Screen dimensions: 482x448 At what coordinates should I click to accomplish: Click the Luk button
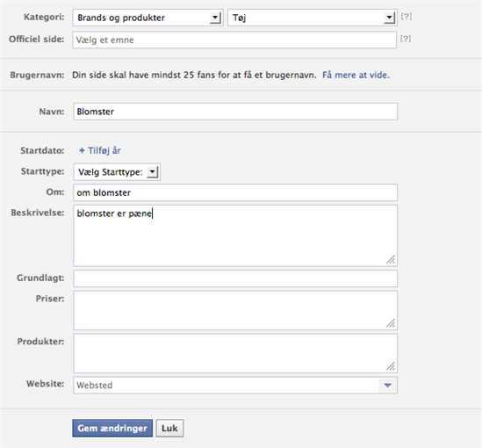click(169, 428)
